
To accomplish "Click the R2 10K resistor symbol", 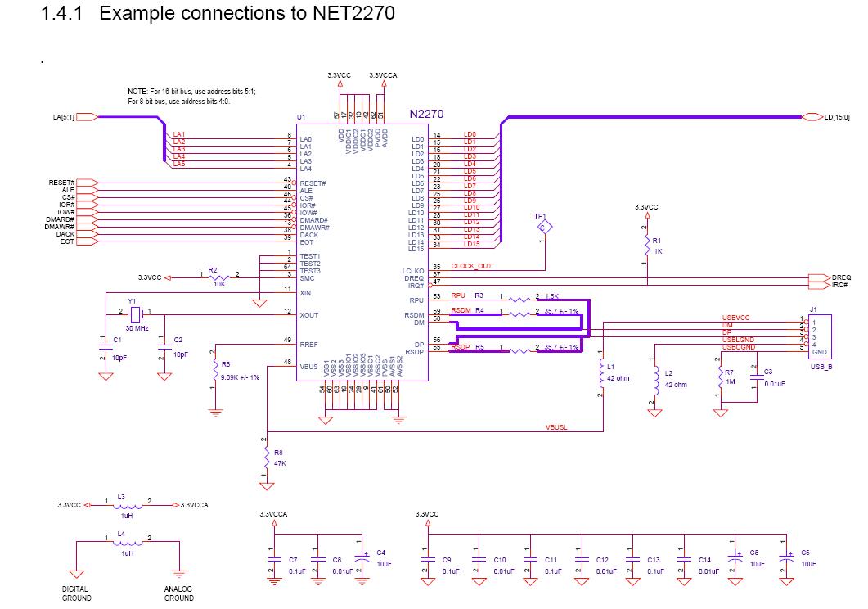I will click(x=220, y=278).
